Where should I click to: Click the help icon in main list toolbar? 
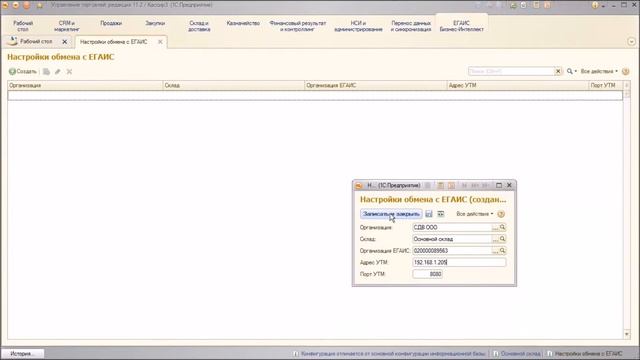pyautogui.click(x=625, y=71)
